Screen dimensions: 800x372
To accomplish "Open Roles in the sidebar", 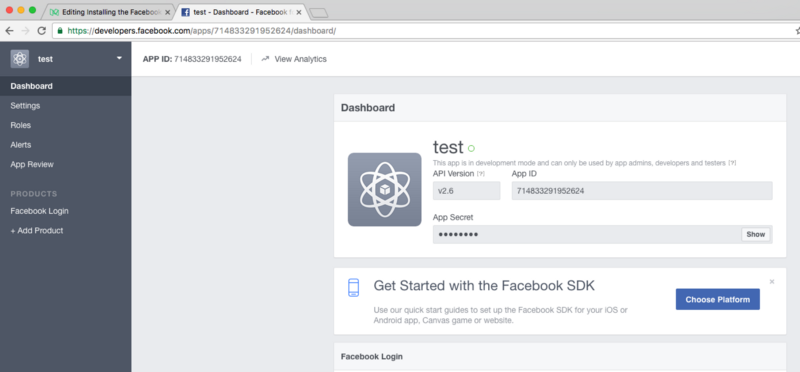I will pos(20,125).
